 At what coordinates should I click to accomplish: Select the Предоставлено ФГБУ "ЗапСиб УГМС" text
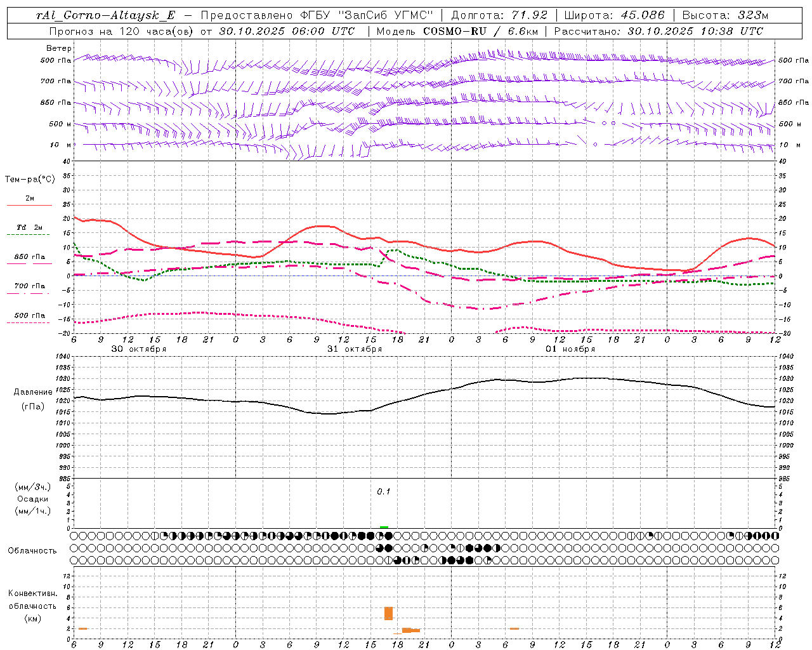pos(317,16)
